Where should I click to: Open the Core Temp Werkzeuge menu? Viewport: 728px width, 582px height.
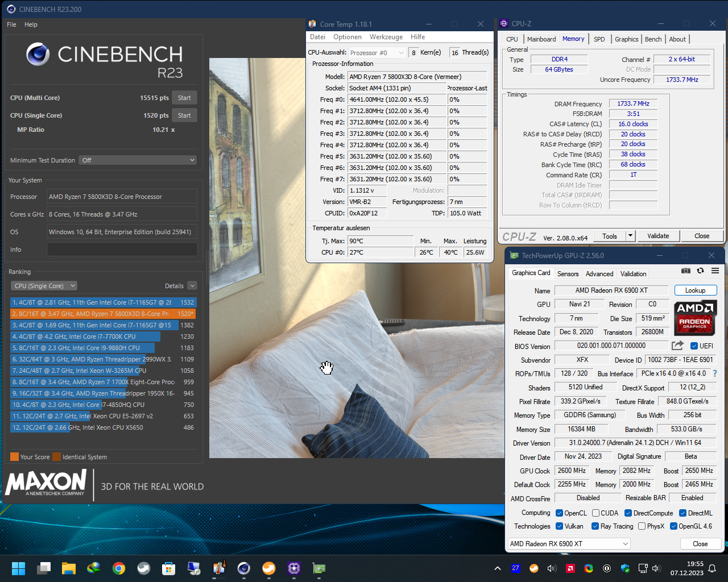(386, 37)
